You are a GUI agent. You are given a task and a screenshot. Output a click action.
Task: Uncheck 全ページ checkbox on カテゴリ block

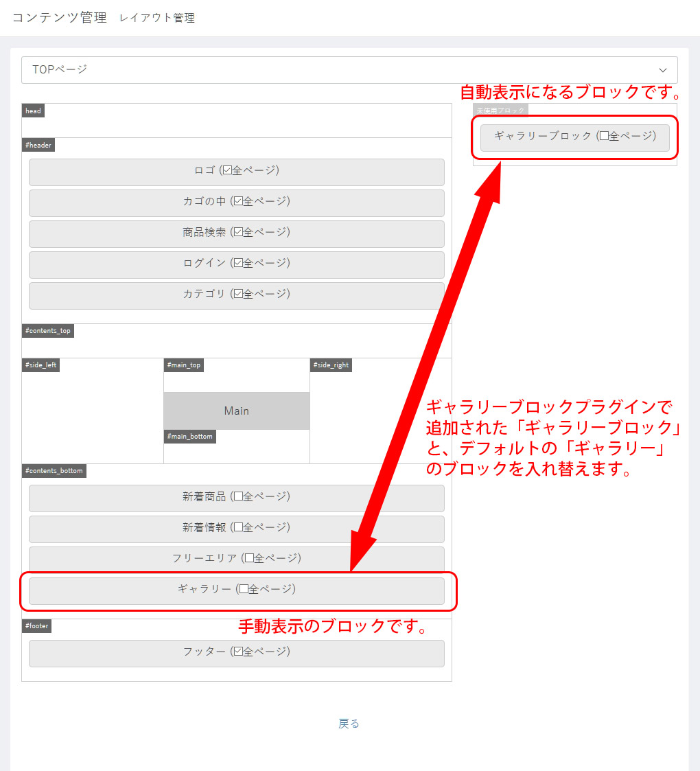(238, 294)
